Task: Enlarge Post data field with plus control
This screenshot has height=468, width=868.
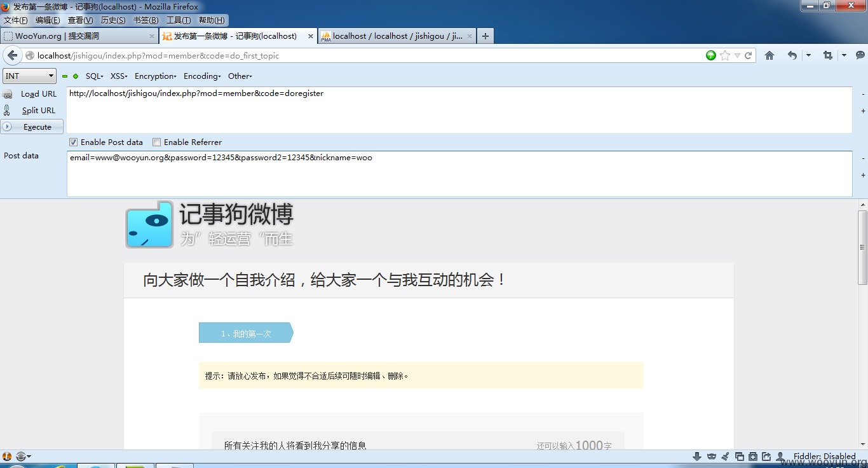Action: (x=863, y=174)
